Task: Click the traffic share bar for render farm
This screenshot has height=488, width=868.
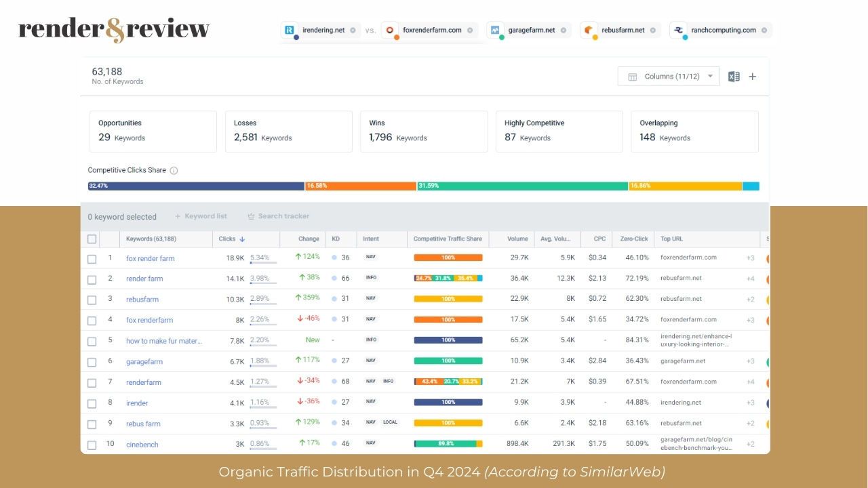Action: 448,279
